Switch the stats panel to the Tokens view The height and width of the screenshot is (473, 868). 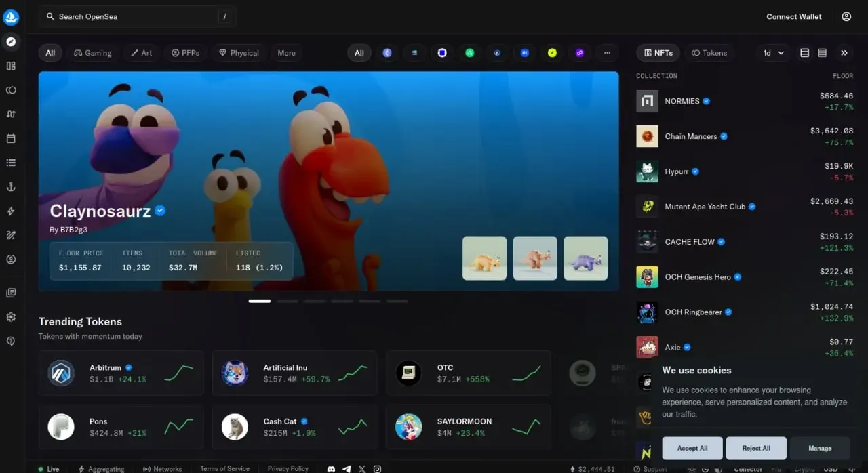tap(709, 53)
